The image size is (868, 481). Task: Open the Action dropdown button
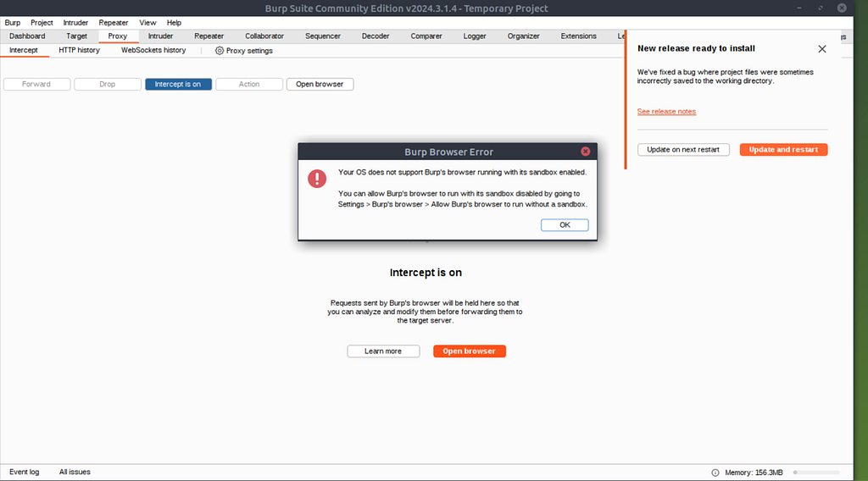click(249, 84)
